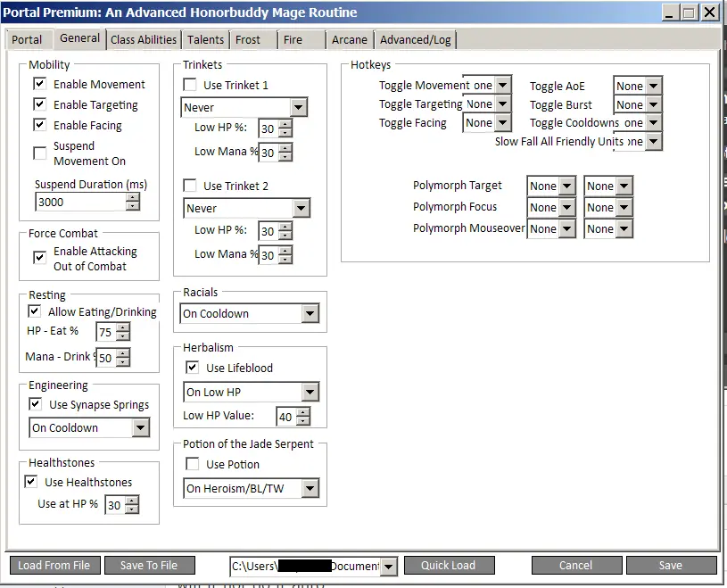This screenshot has width=727, height=588.
Task: Click Save To File button
Action: click(149, 566)
